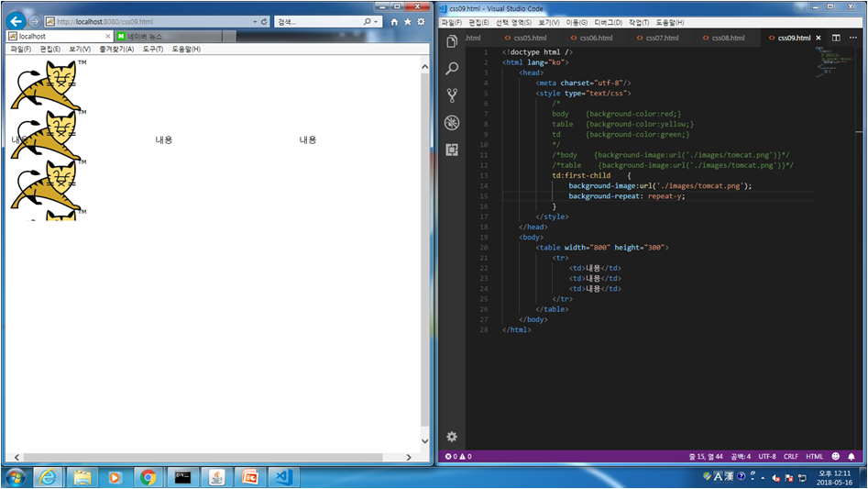Switch to Visual Studio Code taskbar button

coord(284,477)
